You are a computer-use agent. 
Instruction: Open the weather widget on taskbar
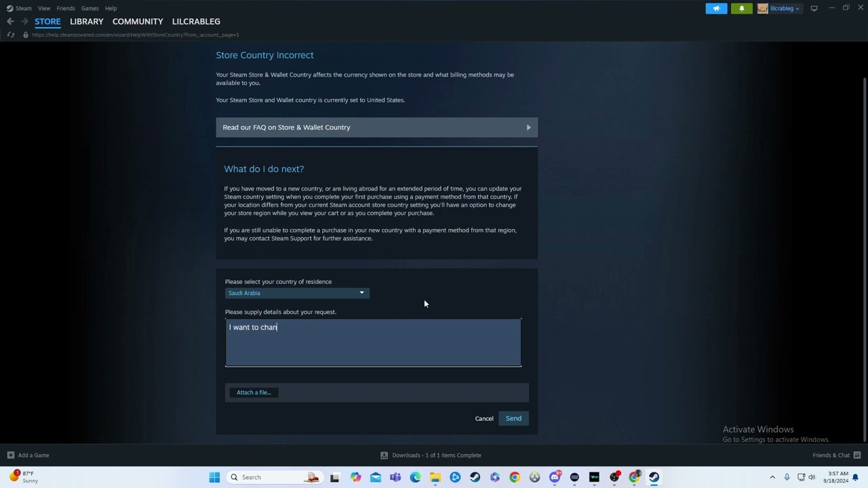(x=24, y=476)
